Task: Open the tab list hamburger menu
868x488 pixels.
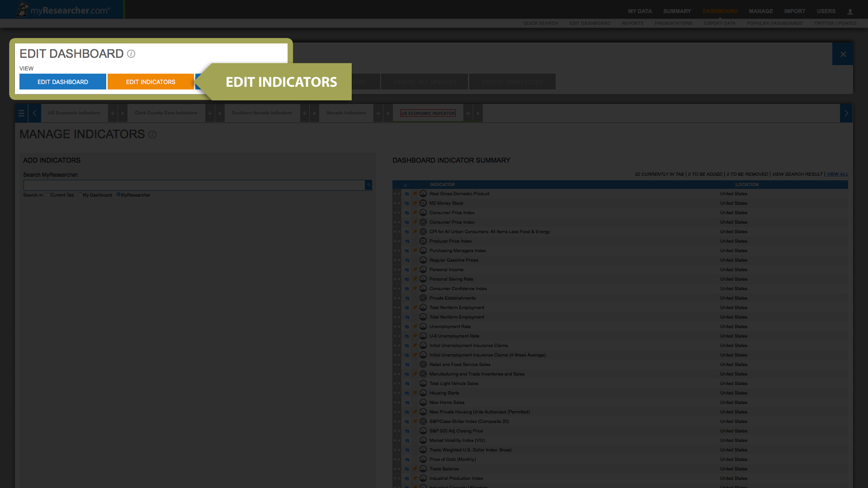Action: coord(21,113)
